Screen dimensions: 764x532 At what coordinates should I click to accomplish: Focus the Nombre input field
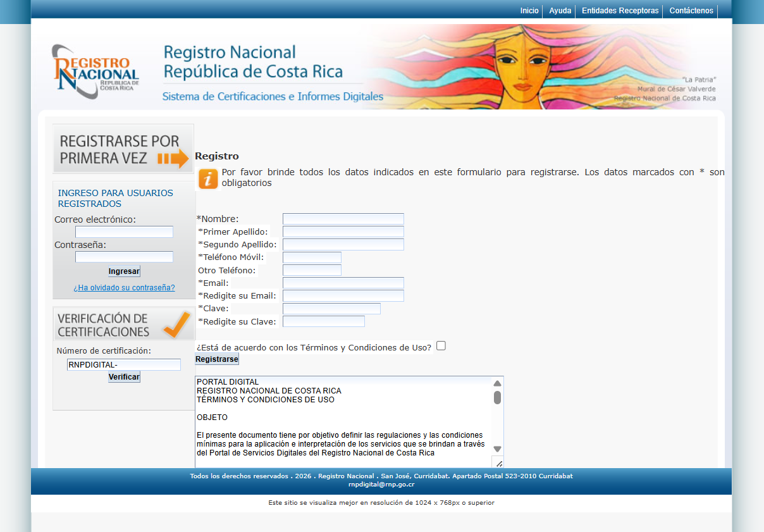click(x=343, y=219)
